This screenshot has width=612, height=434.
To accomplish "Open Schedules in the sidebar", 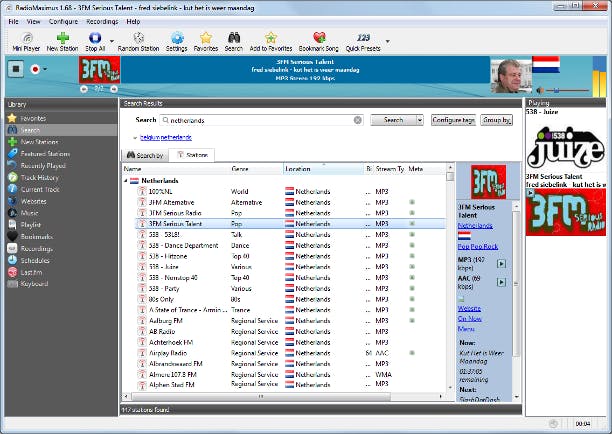I will click(35, 260).
